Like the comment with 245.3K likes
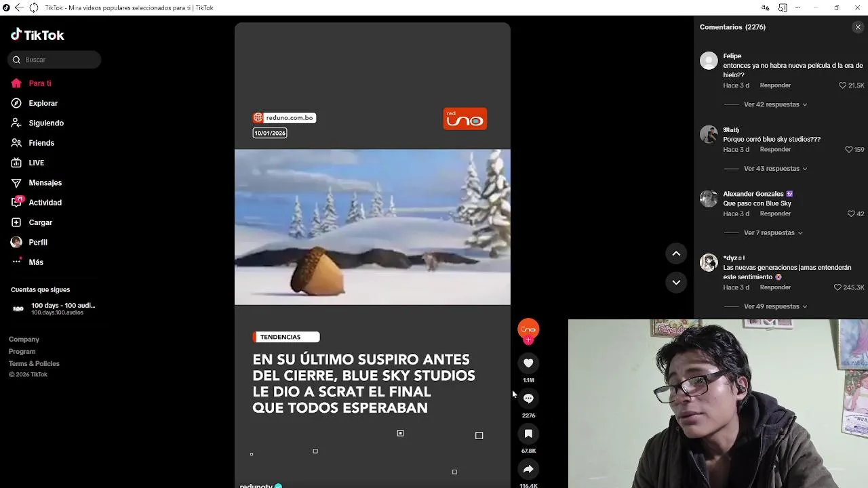 (x=837, y=287)
